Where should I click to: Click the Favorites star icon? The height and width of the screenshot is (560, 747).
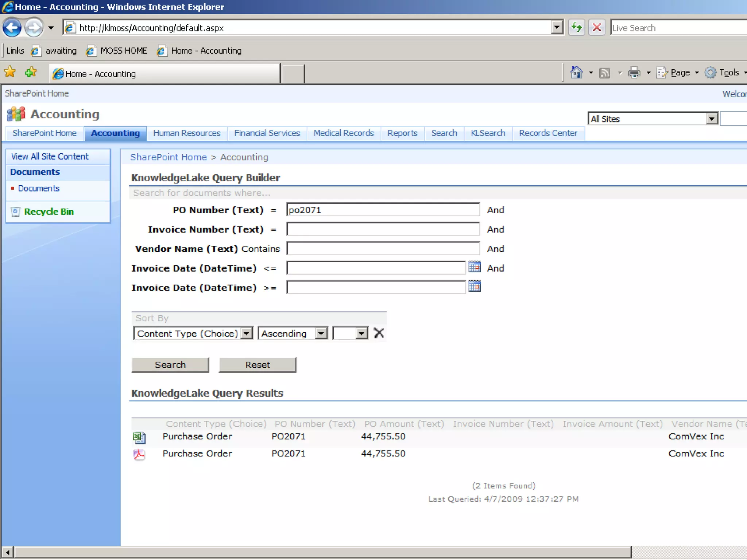click(10, 72)
